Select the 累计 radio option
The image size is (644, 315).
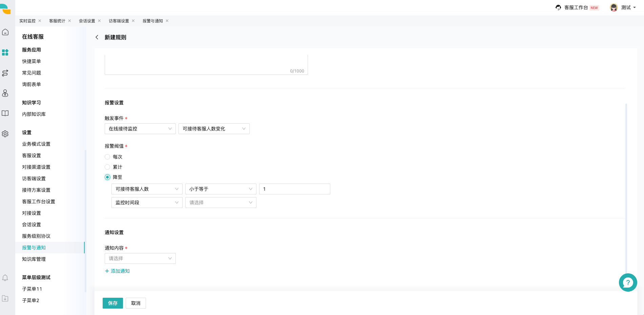coord(107,167)
